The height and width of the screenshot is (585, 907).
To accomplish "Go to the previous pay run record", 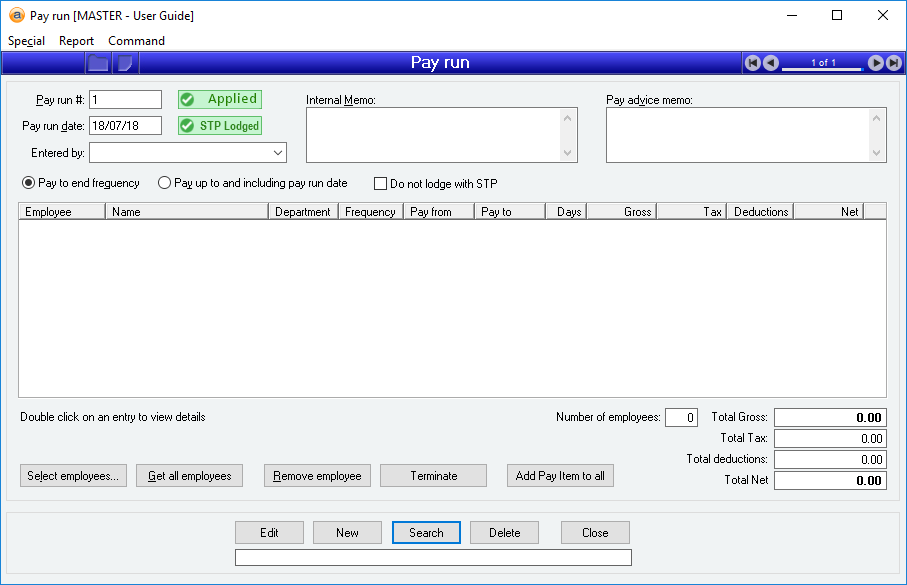I will [771, 63].
